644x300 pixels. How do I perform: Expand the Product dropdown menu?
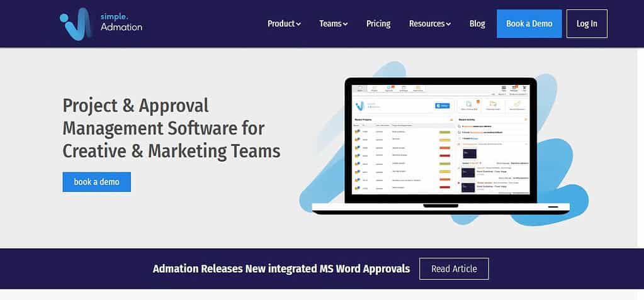pyautogui.click(x=284, y=24)
